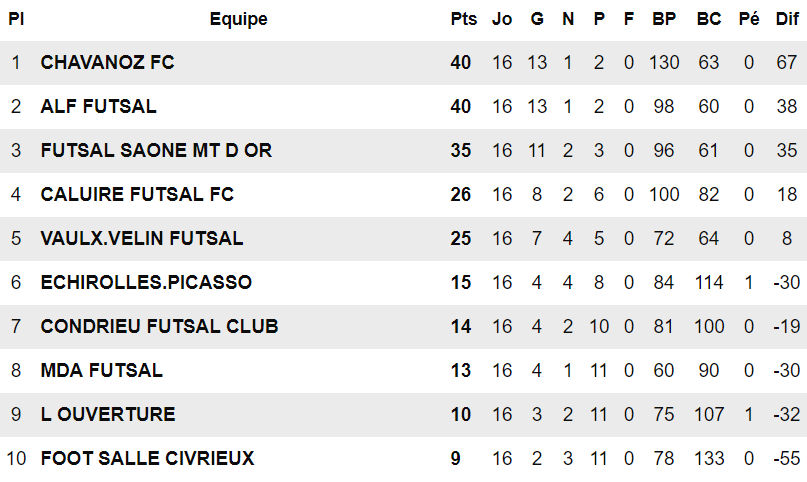Select the ECHIROLLES.PICASSO team name
The height and width of the screenshot is (482, 807).
coord(146,282)
